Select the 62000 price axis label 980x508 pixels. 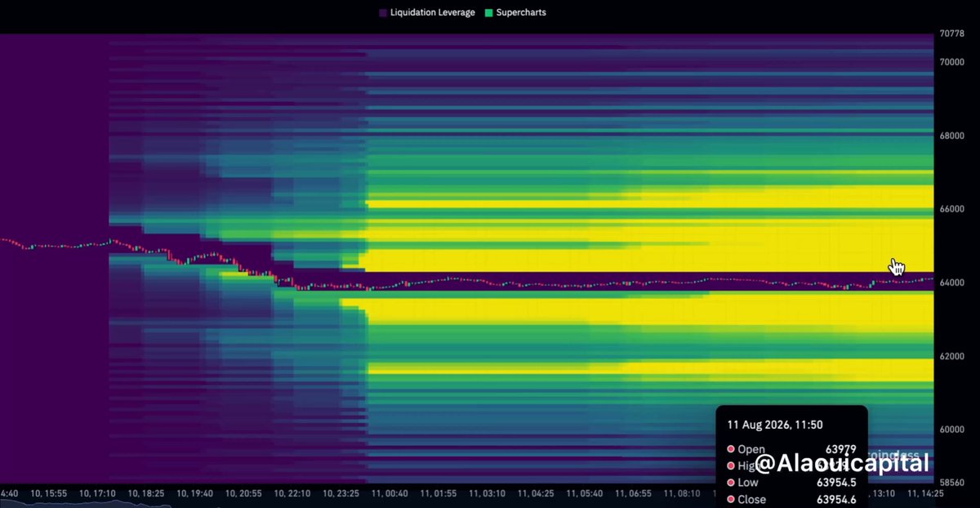click(x=951, y=356)
